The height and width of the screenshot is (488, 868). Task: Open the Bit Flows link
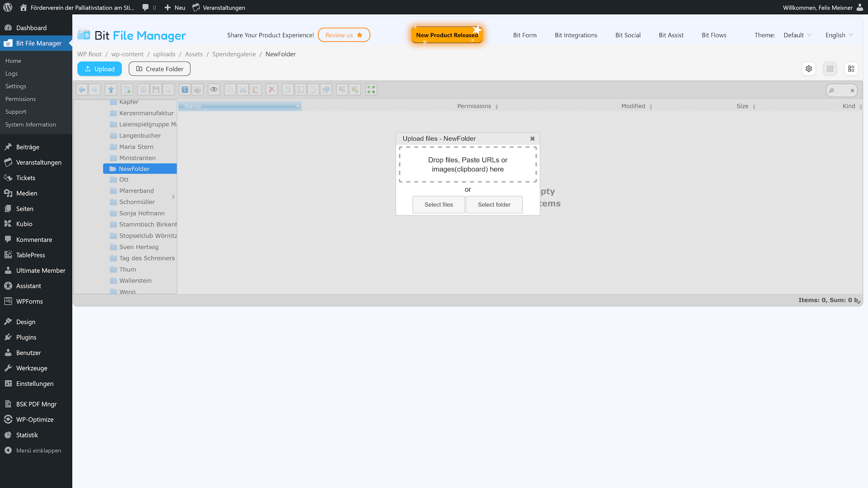(714, 35)
